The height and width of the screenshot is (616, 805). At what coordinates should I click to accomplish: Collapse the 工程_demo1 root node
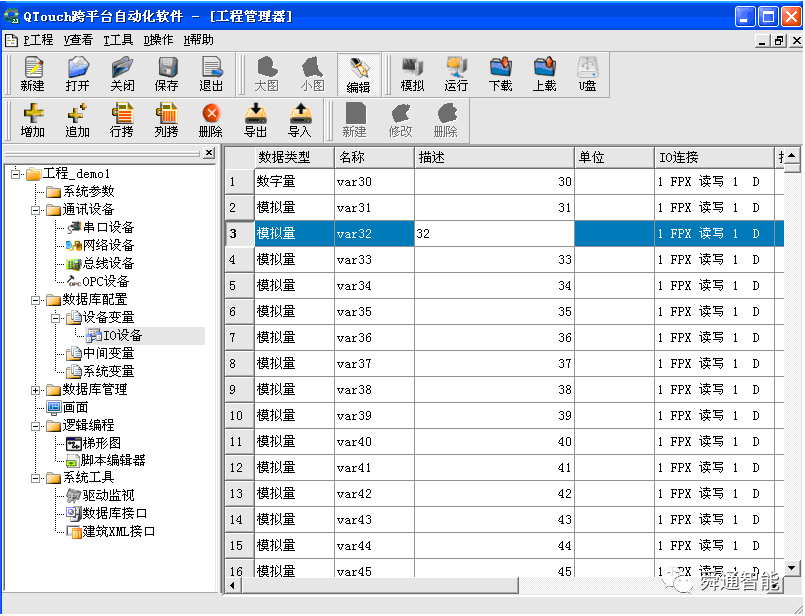(x=15, y=174)
